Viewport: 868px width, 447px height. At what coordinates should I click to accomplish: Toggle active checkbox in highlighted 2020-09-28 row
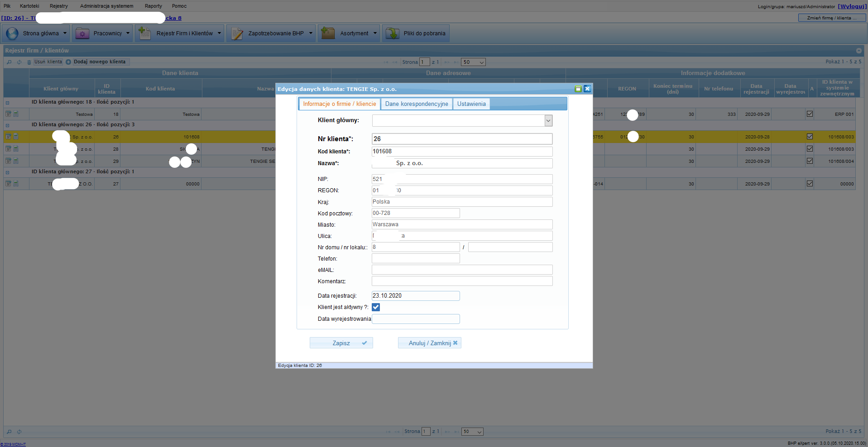pyautogui.click(x=810, y=137)
